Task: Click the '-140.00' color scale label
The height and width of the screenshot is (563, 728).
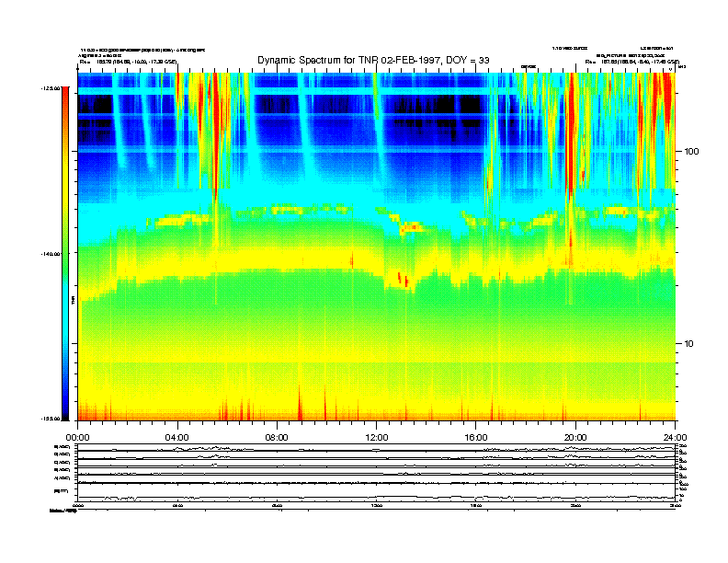Action: click(x=51, y=254)
